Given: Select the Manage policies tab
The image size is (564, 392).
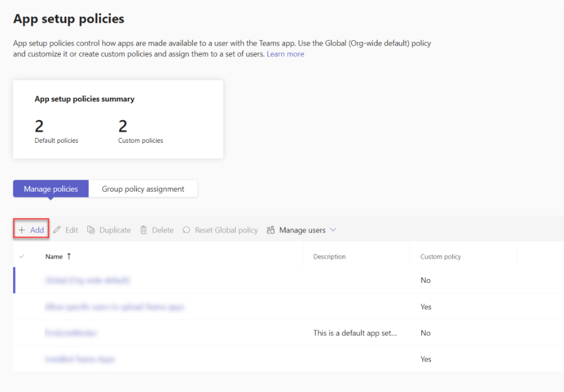Looking at the screenshot, I should (x=50, y=188).
